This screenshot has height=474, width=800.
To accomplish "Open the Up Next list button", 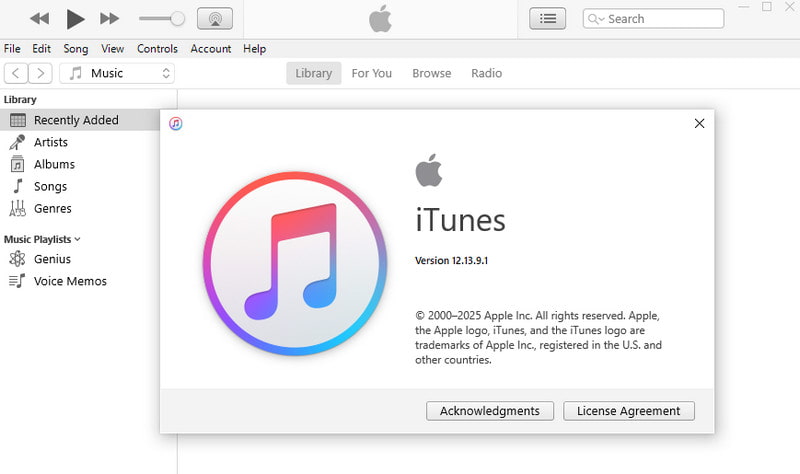I will (547, 19).
